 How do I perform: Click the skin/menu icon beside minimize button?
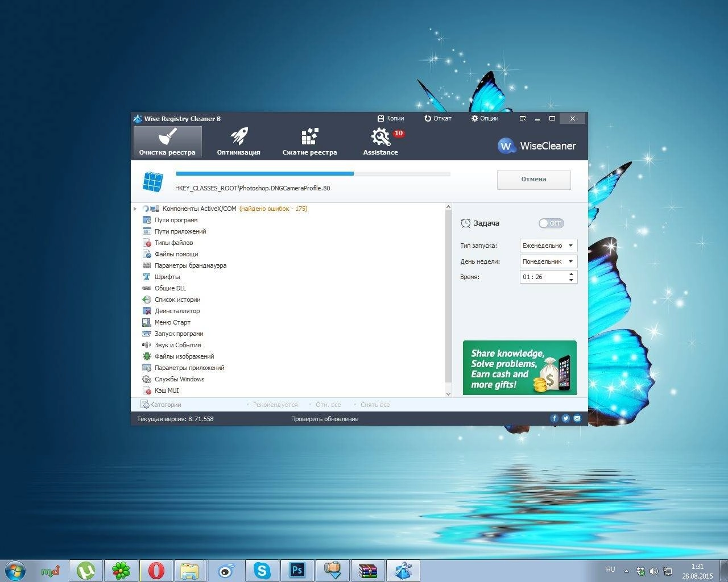523,118
